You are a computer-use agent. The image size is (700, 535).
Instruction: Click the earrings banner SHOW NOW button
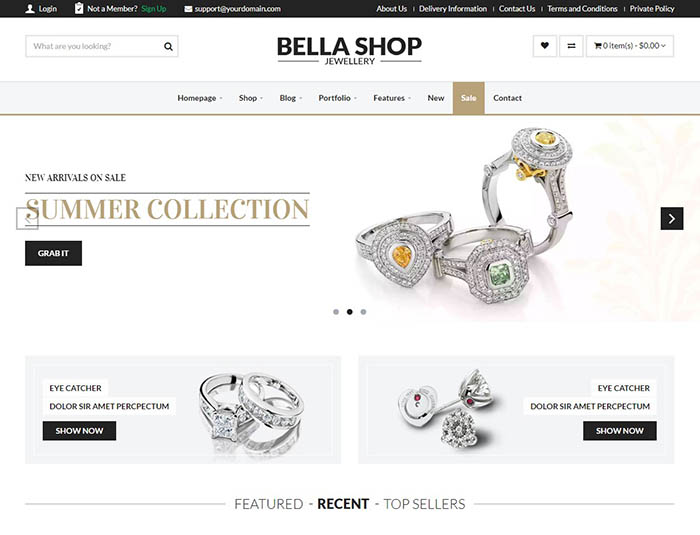[619, 431]
